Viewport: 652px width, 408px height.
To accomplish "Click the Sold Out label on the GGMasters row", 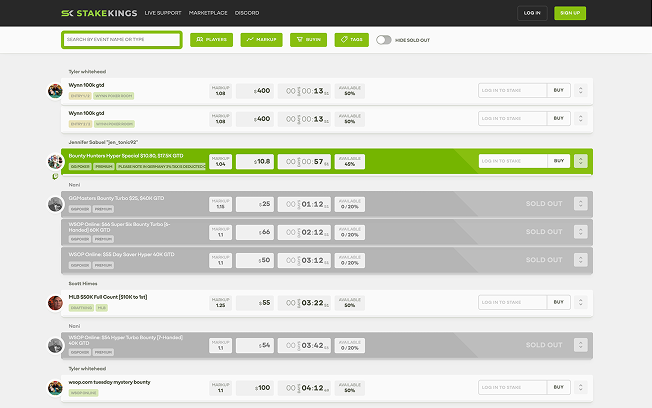I will tap(543, 204).
